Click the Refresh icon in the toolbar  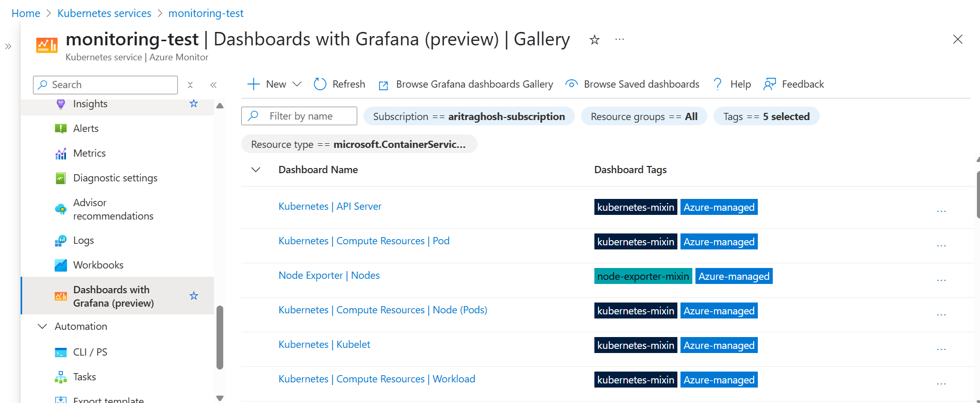[320, 84]
